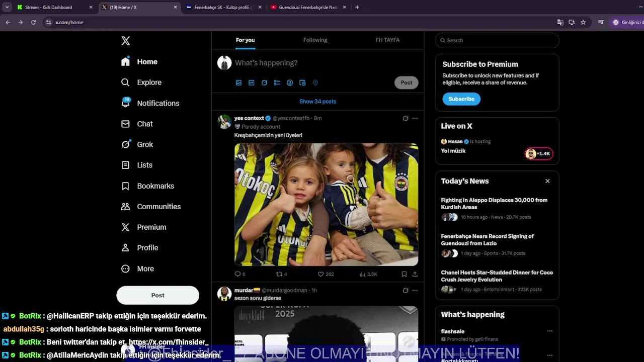Open the Fenerbahçe kids photo
This screenshot has width=644, height=362.
click(326, 205)
